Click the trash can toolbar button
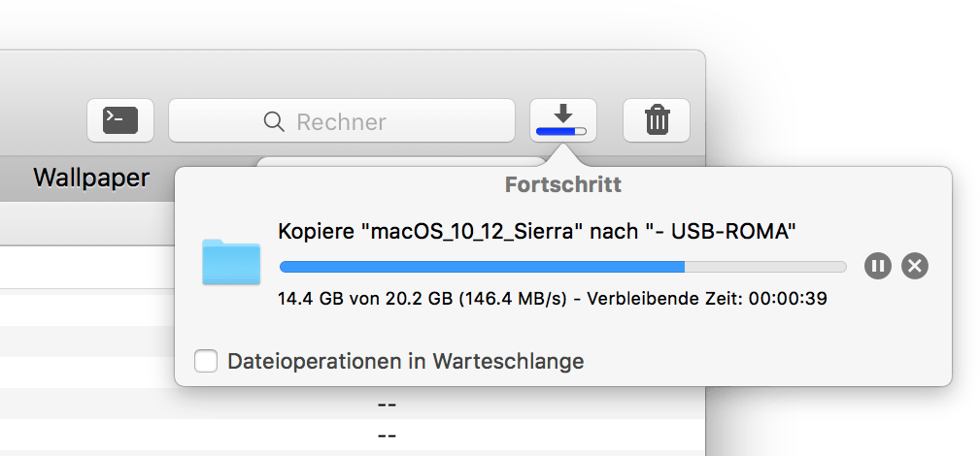 (x=657, y=120)
